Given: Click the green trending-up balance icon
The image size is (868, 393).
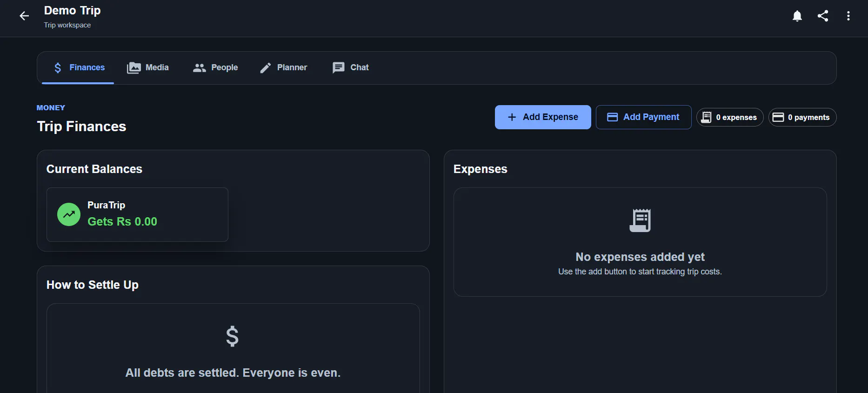Looking at the screenshot, I should point(69,214).
